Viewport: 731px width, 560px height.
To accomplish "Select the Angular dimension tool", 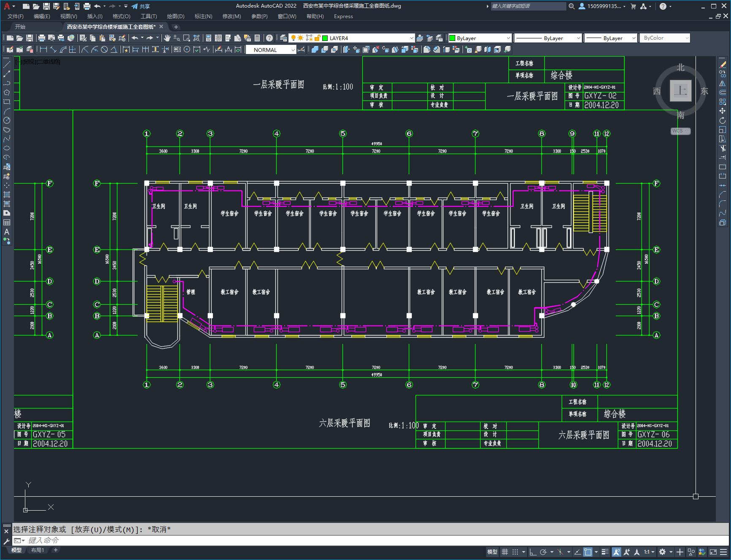I will [x=114, y=50].
